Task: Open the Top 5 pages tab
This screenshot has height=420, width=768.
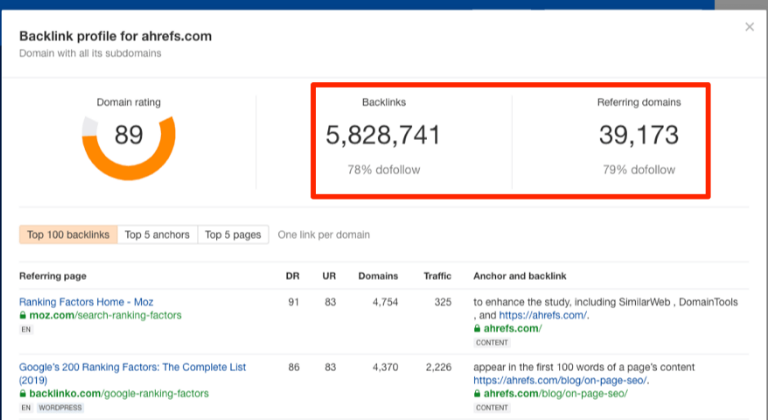Action: 233,235
